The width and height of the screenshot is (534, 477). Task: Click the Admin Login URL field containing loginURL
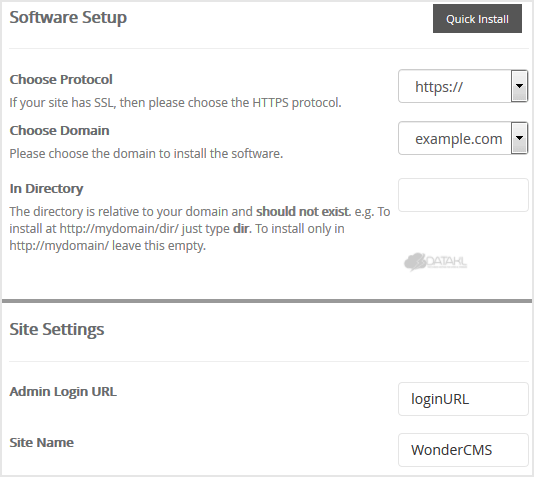click(463, 399)
